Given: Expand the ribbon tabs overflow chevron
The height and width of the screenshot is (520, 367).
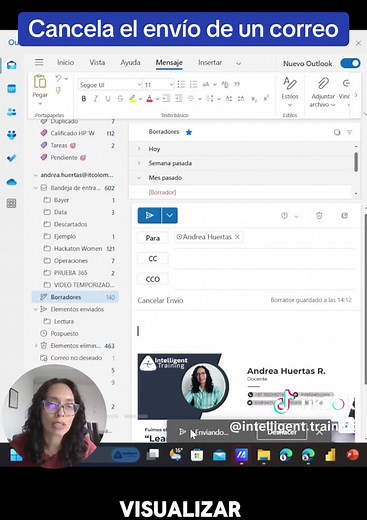Looking at the screenshot, I should pos(238,63).
